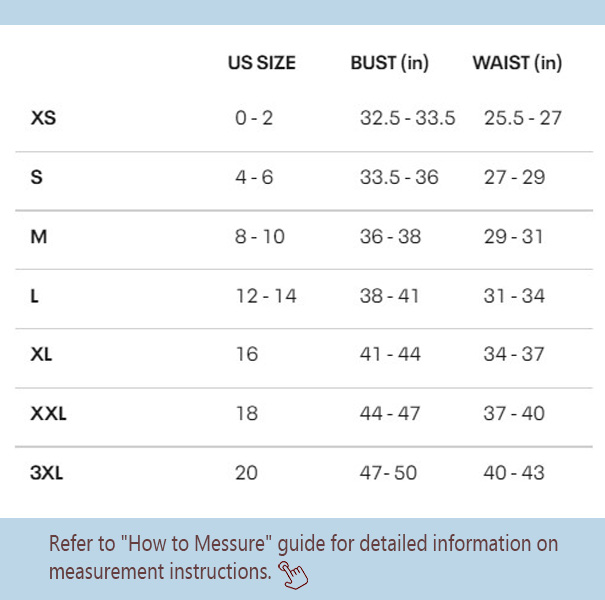This screenshot has width=605, height=600.
Task: Choose the XL size row label
Action: click(43, 355)
